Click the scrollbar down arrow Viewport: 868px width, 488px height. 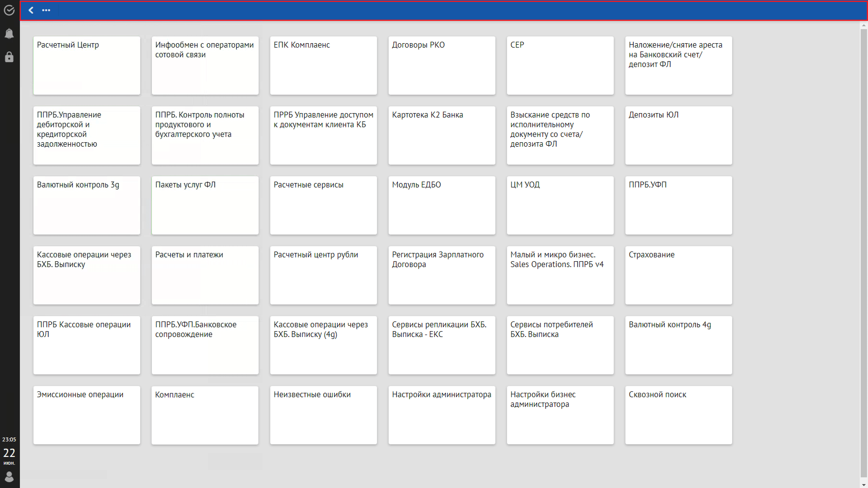864,485
